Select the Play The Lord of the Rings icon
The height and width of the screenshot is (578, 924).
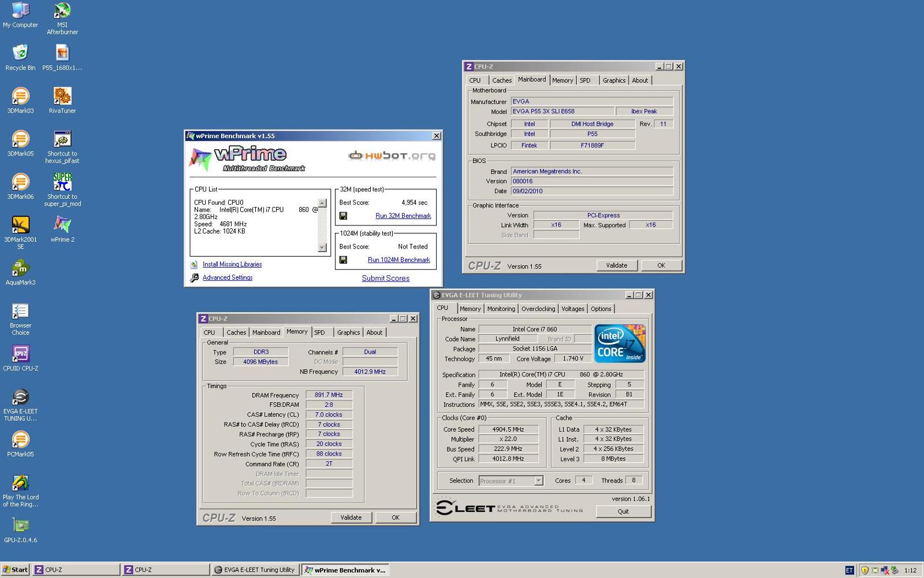click(x=20, y=490)
